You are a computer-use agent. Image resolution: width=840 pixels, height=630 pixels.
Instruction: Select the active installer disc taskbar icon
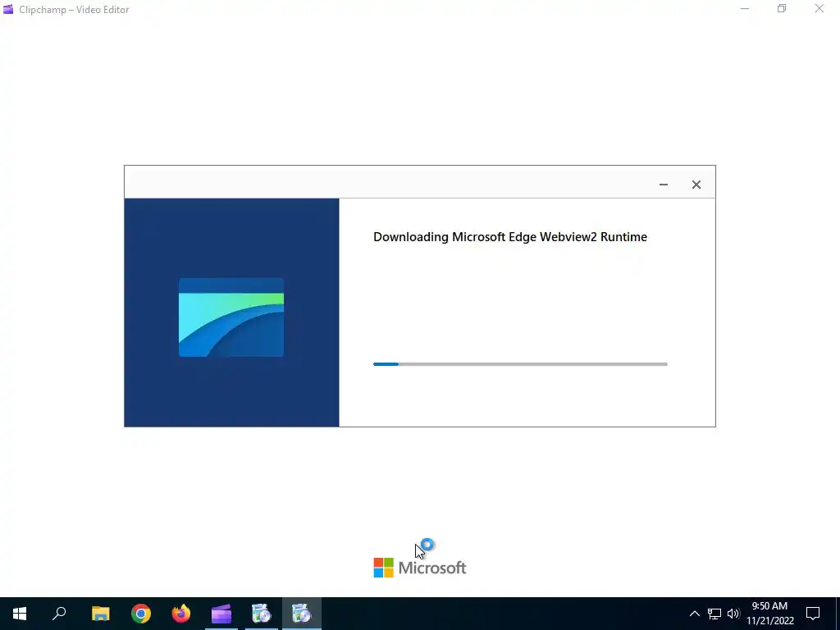click(x=302, y=614)
